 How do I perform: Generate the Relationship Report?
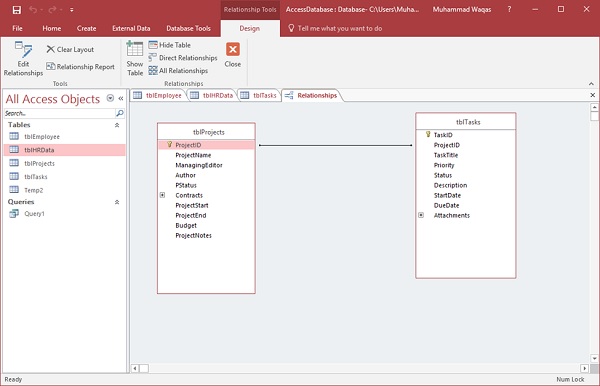[x=80, y=67]
